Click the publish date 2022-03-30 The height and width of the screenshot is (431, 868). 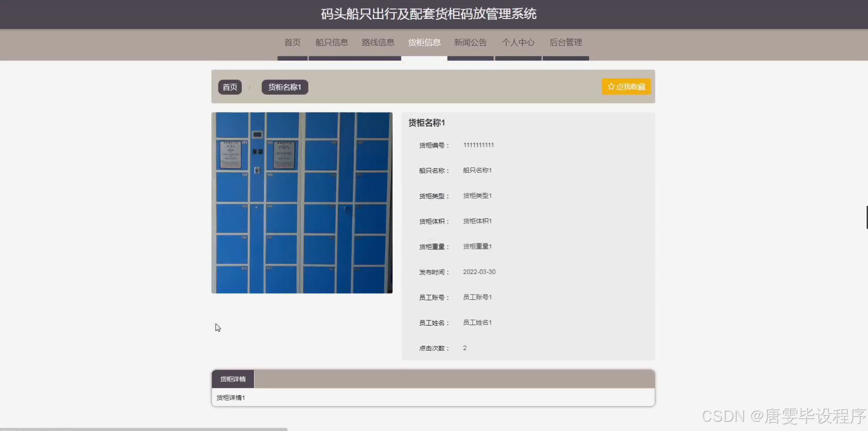point(479,272)
